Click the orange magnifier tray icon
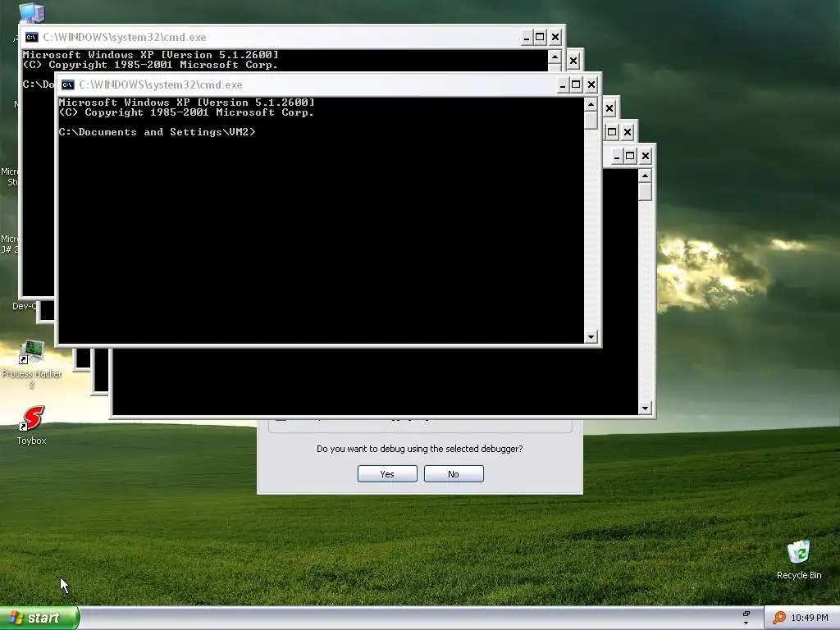 coord(779,618)
